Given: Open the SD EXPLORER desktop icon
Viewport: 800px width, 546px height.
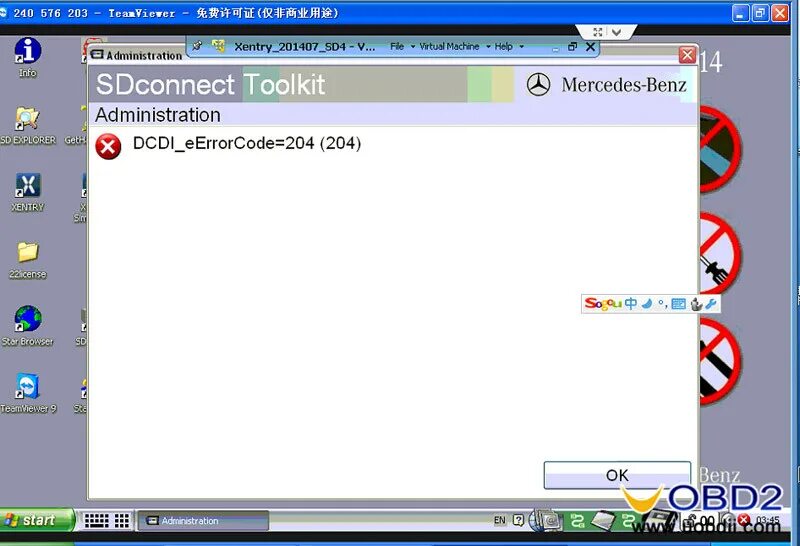Looking at the screenshot, I should point(28,126).
